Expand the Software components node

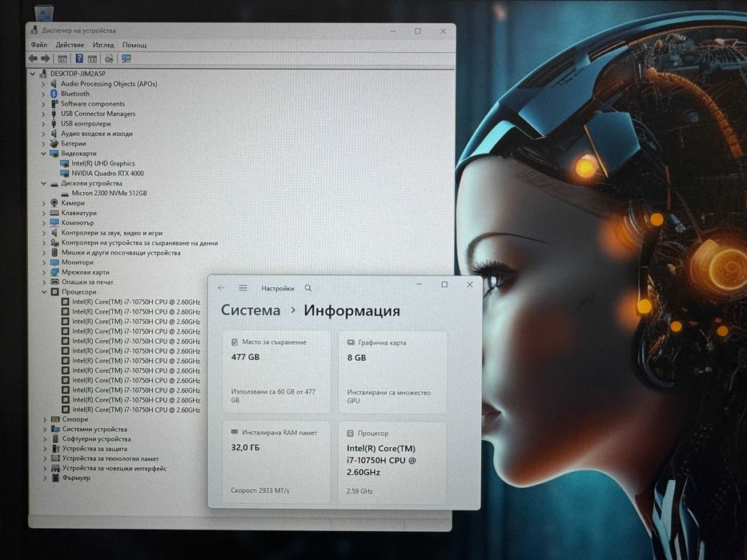43,104
